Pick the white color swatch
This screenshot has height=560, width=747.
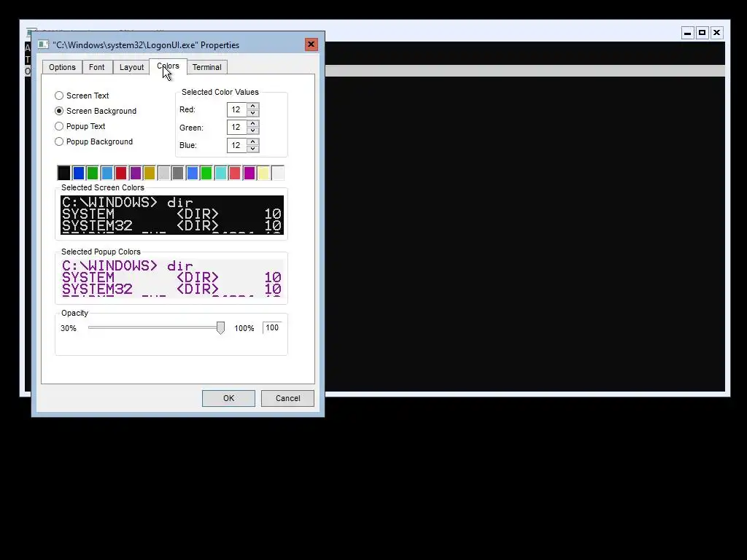(x=278, y=173)
